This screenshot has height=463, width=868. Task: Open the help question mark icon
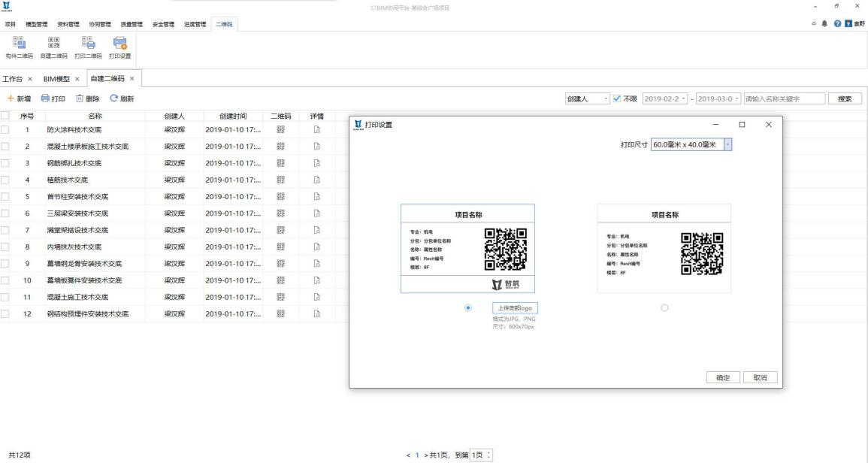click(x=837, y=24)
